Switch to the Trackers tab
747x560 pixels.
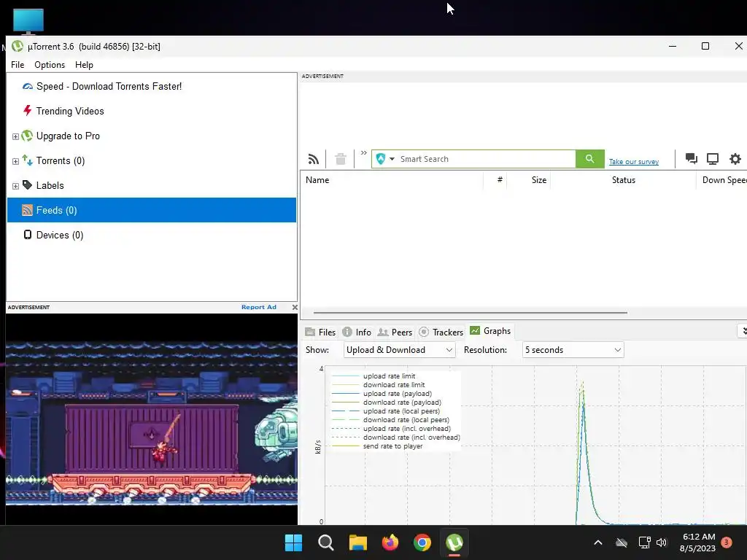point(441,332)
